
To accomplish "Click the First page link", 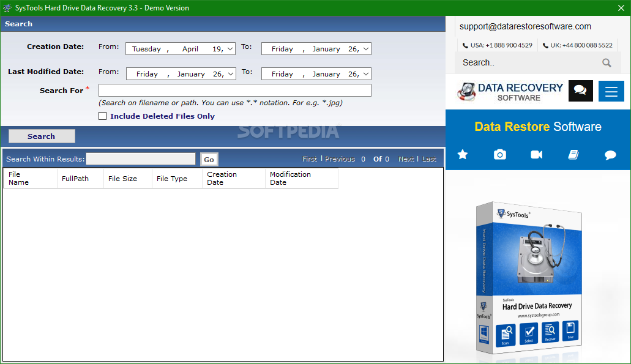I will 310,159.
